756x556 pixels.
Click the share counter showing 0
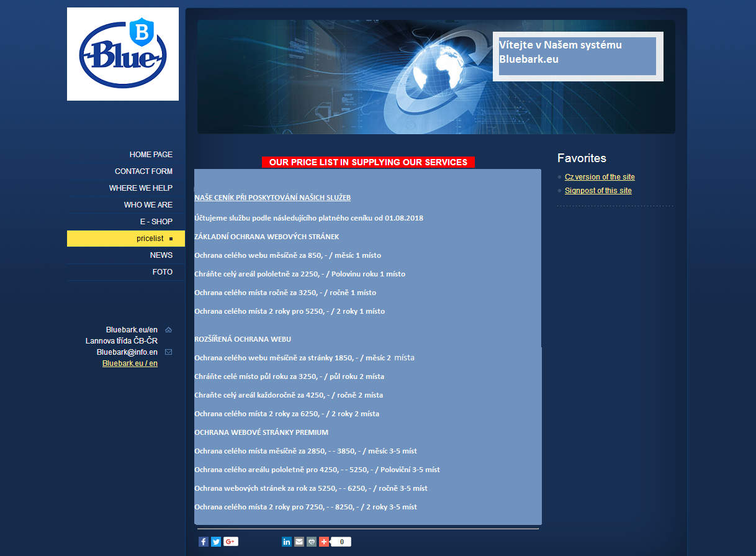[341, 542]
